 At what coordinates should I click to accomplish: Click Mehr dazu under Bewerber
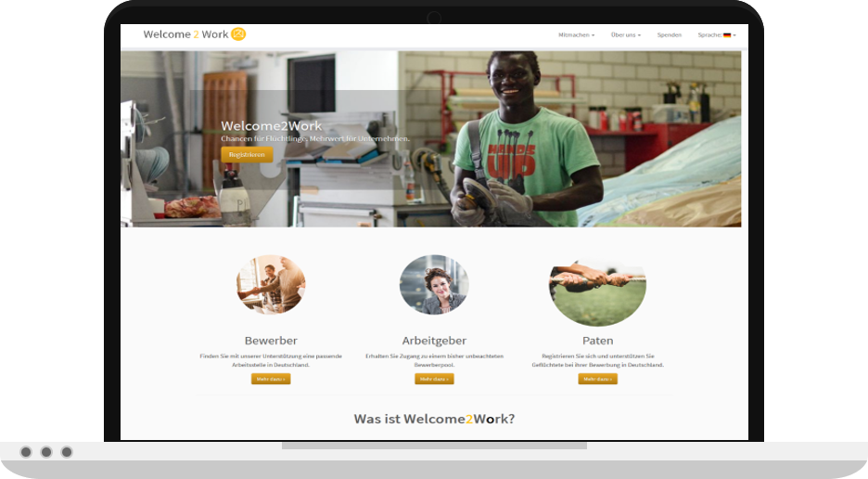click(x=271, y=379)
